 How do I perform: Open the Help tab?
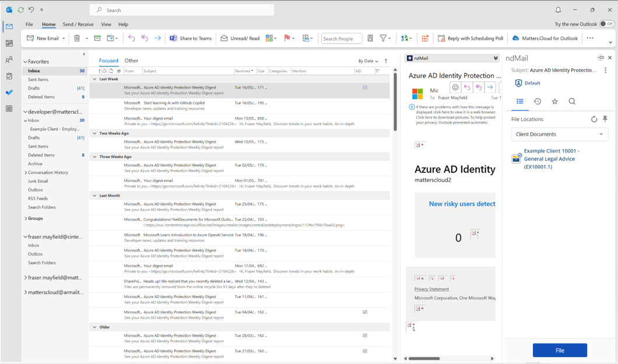123,24
